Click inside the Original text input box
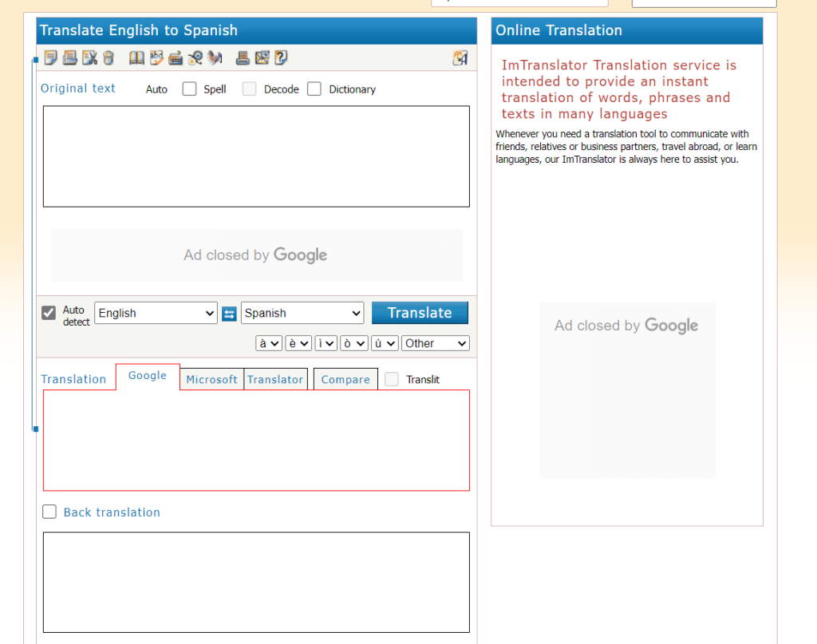Image resolution: width=817 pixels, height=644 pixels. [256, 156]
